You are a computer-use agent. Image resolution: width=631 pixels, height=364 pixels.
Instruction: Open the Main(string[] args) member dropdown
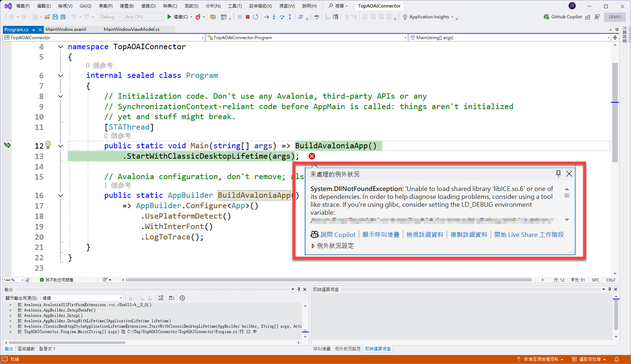[509, 38]
